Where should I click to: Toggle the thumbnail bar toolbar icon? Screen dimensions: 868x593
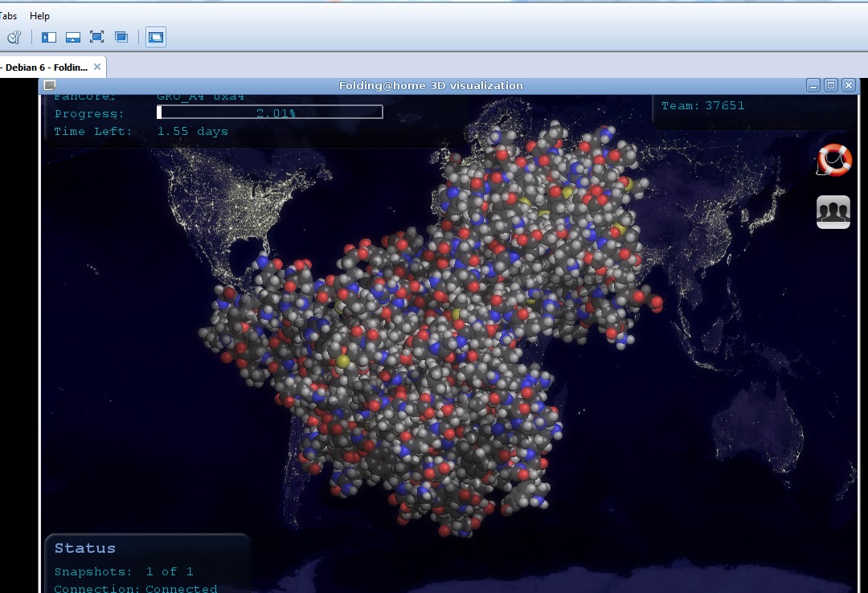click(73, 37)
